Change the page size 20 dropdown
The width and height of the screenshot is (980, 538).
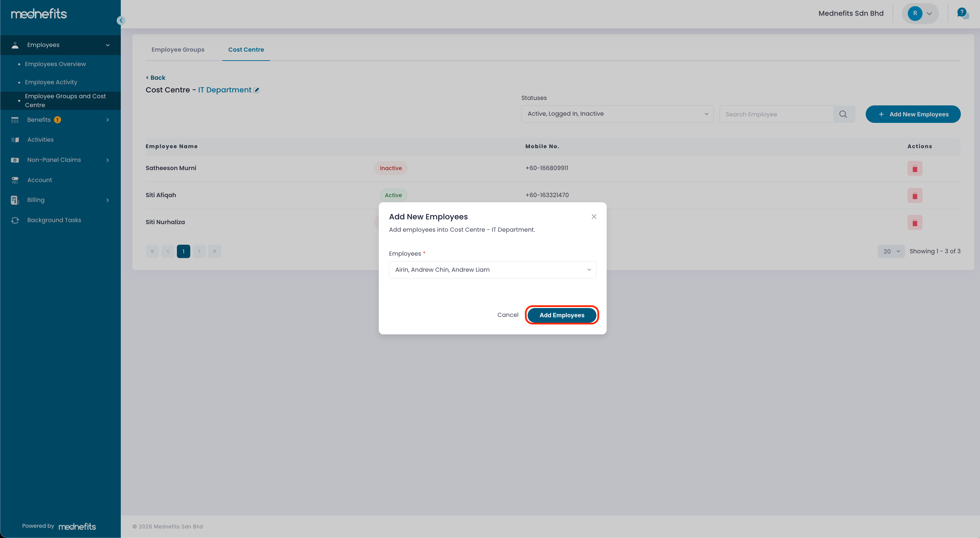[891, 252]
